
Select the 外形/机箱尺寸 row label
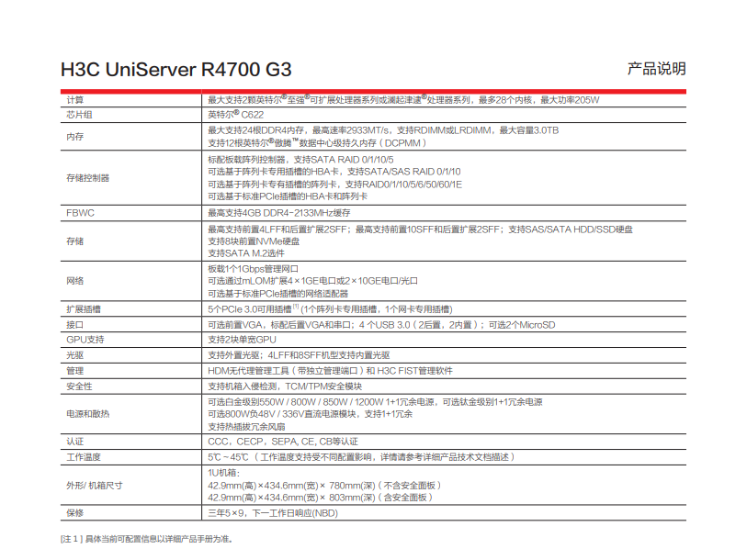95,486
